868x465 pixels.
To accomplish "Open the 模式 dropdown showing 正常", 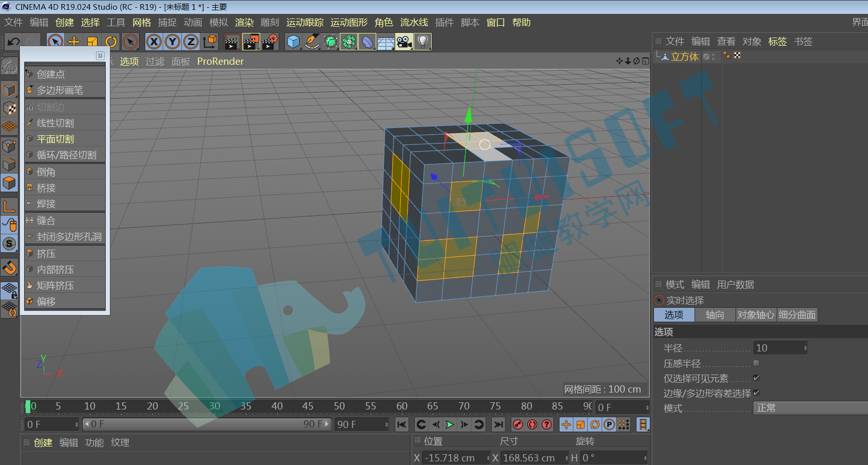I will pos(810,408).
